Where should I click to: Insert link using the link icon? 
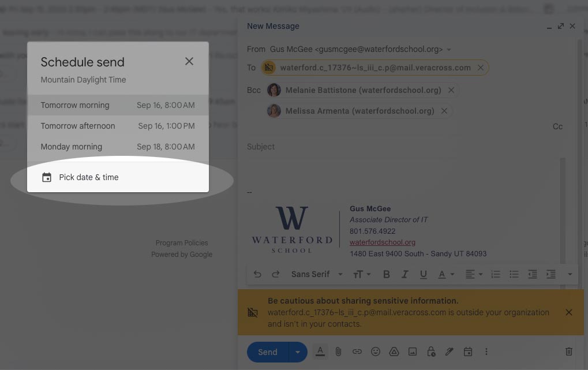pyautogui.click(x=357, y=352)
